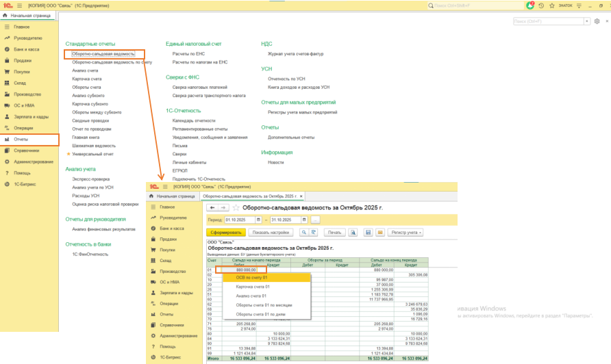611x364 pixels.
Task: Switch to Начальная страница tab in report window
Action: pos(173,196)
